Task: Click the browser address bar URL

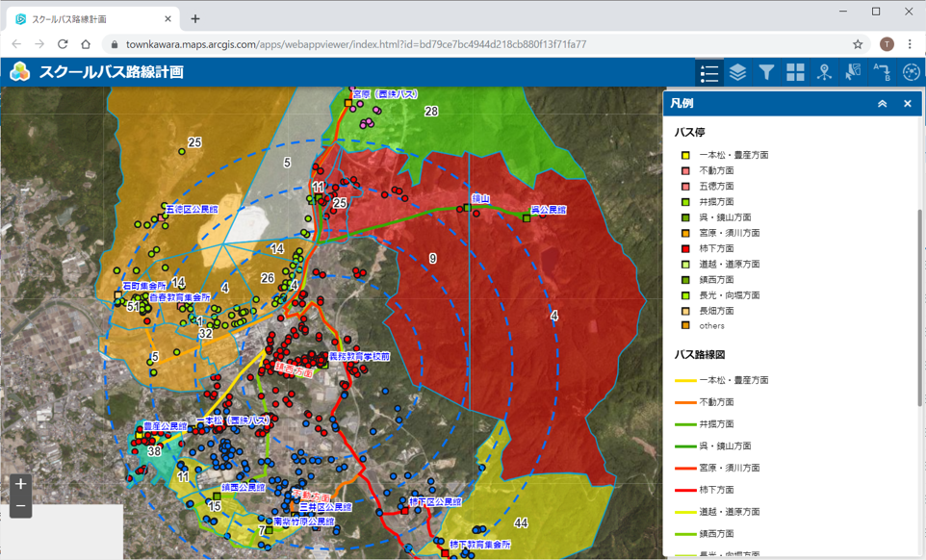Action: point(356,44)
